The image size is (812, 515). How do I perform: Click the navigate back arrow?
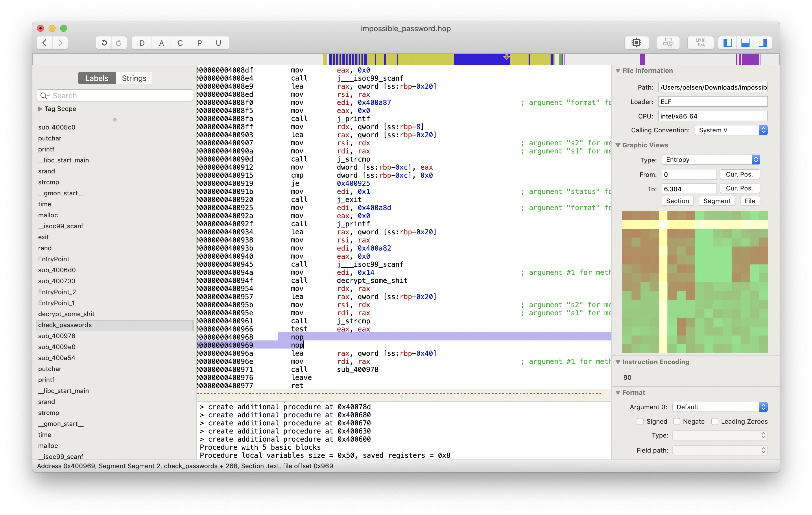(45, 43)
